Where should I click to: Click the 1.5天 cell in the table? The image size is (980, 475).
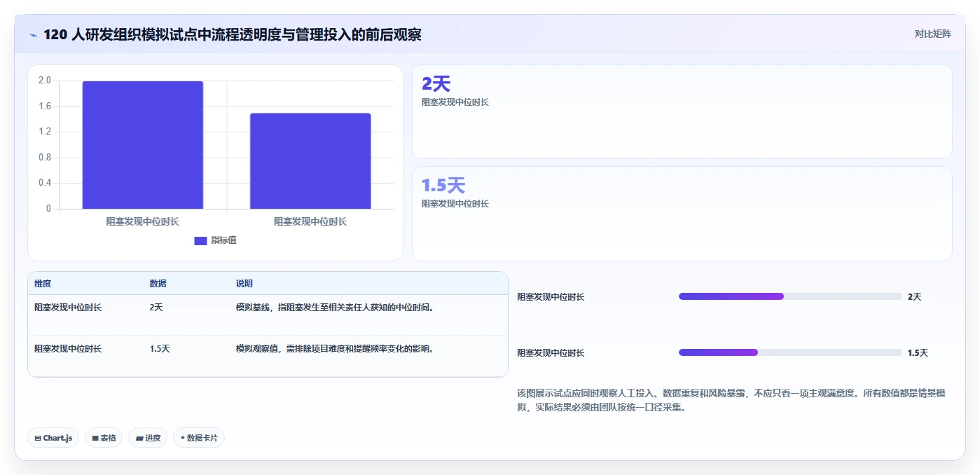pyautogui.click(x=160, y=348)
